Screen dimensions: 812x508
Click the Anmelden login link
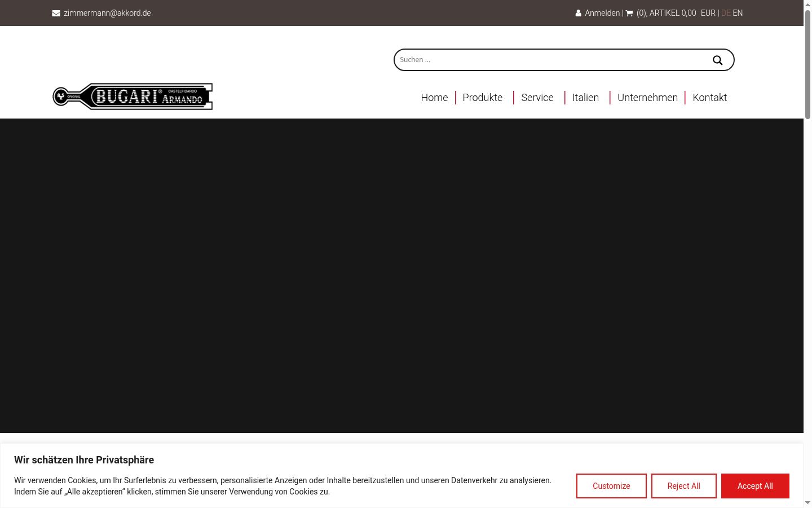(602, 13)
